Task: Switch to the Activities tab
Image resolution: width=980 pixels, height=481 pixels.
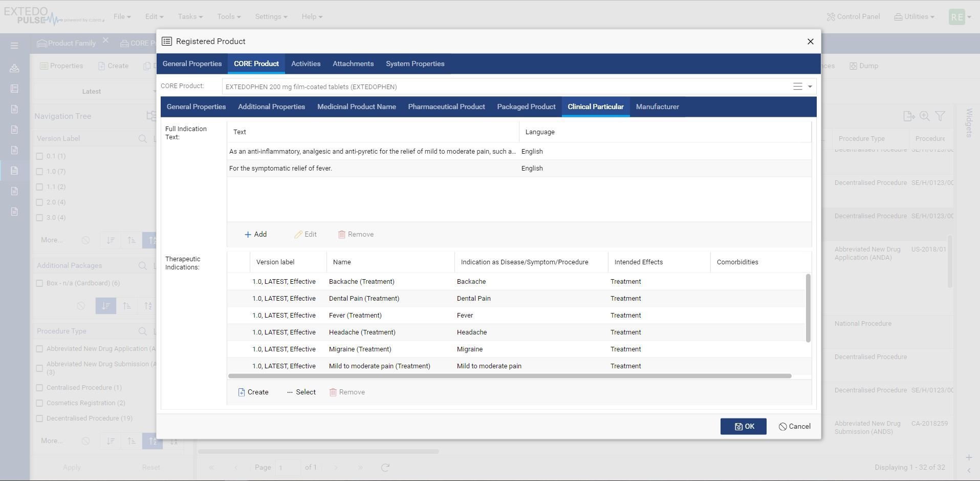Action: click(306, 64)
